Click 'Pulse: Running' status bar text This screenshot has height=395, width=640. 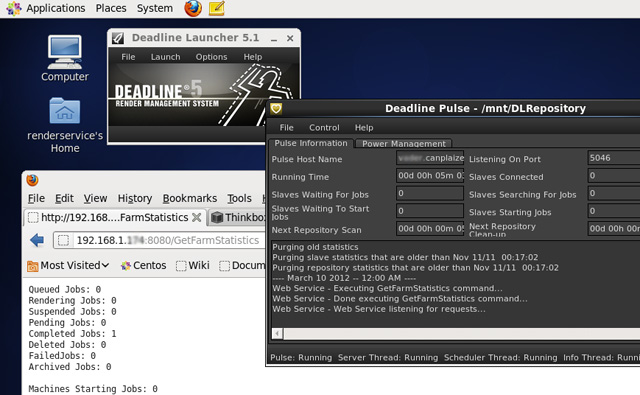(x=301, y=357)
